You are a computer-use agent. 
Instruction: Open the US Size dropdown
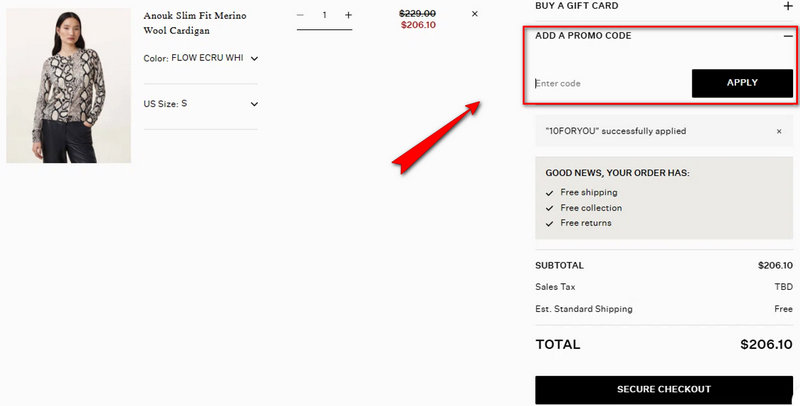[254, 104]
